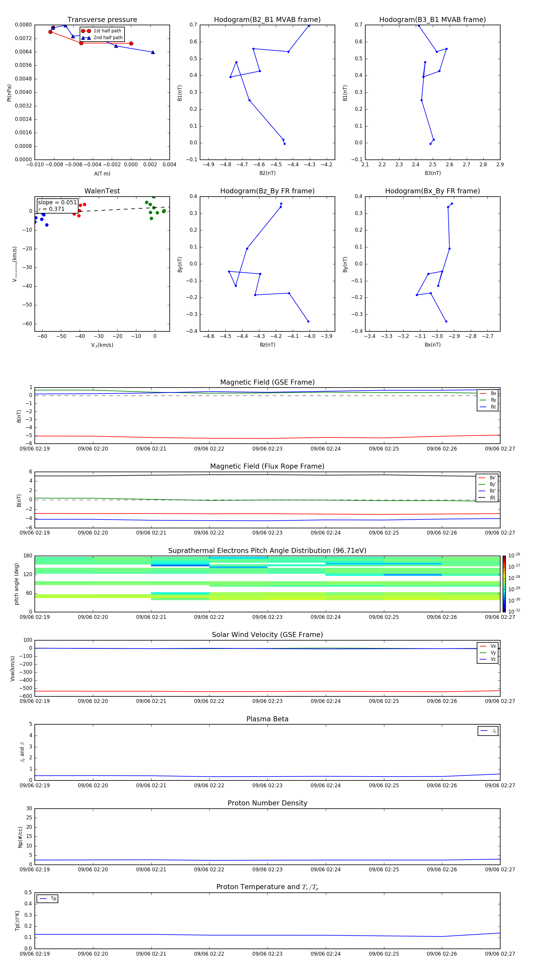Screen dimensions: 535x980
Task: Click the "slope = 0.051" annotation
Action: [57, 203]
